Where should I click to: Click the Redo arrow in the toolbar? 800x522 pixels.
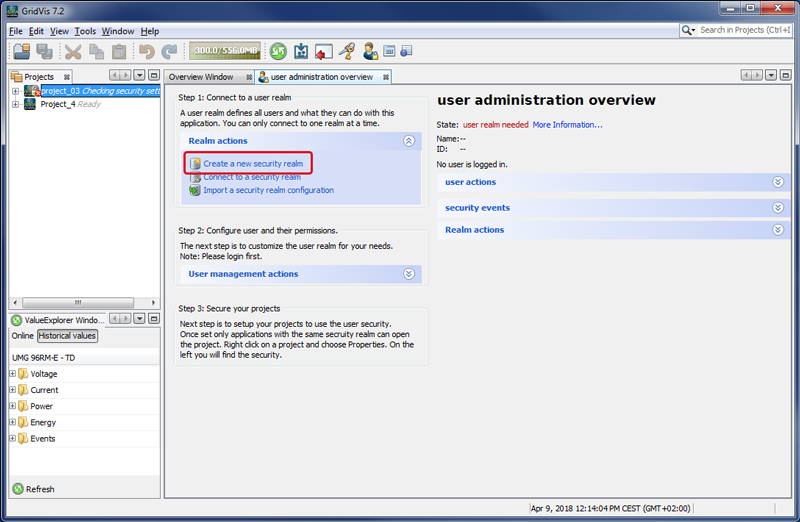click(x=169, y=51)
